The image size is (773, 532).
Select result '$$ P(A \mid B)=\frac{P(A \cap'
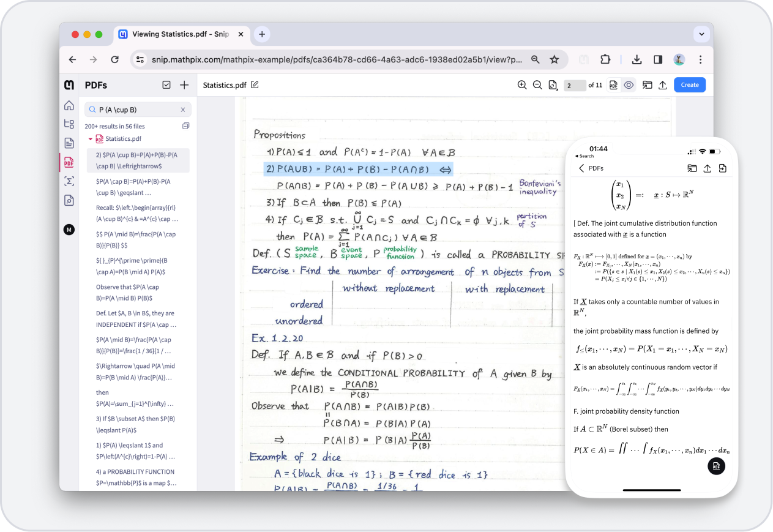click(x=138, y=239)
